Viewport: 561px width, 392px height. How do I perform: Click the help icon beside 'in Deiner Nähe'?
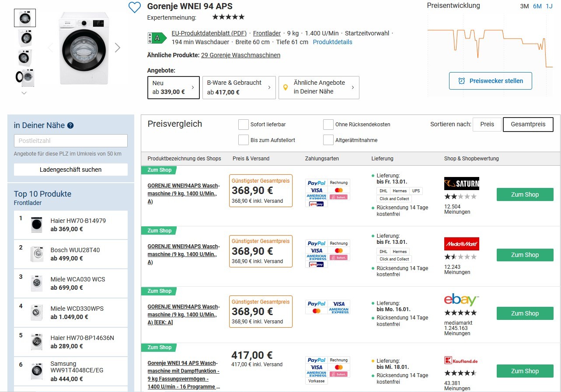[70, 125]
